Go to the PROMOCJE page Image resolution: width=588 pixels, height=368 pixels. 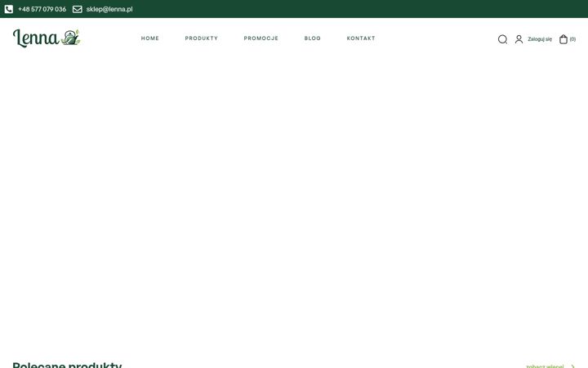click(x=261, y=38)
